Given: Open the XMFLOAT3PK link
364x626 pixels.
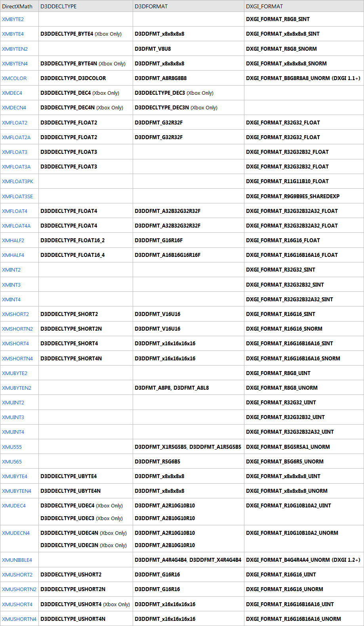Looking at the screenshot, I should [x=17, y=181].
